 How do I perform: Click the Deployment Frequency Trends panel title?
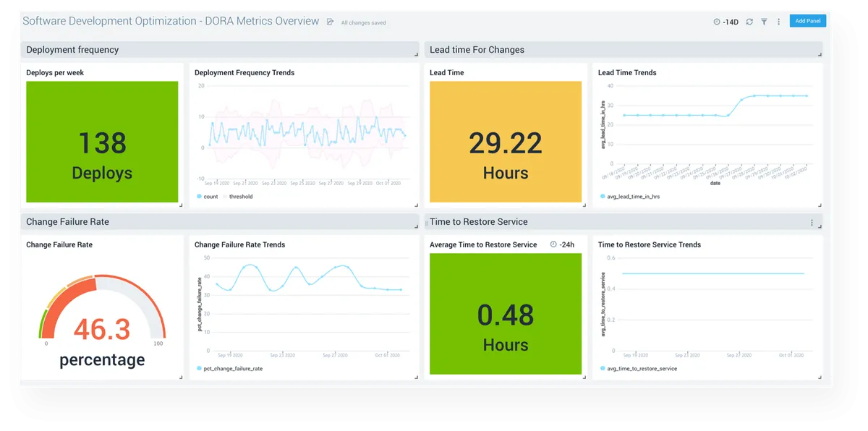tap(244, 72)
